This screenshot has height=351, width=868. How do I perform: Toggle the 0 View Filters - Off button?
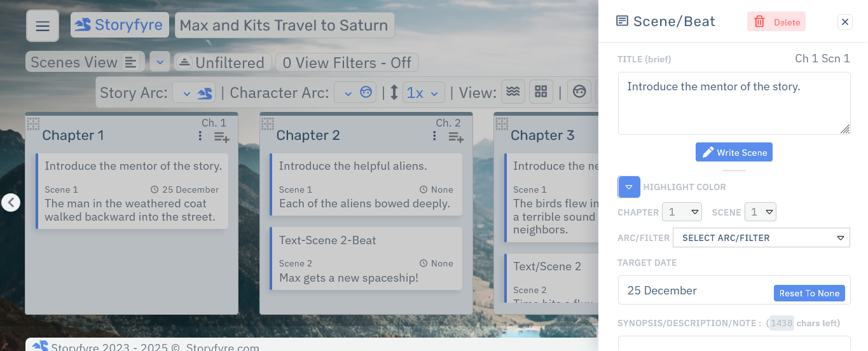347,62
